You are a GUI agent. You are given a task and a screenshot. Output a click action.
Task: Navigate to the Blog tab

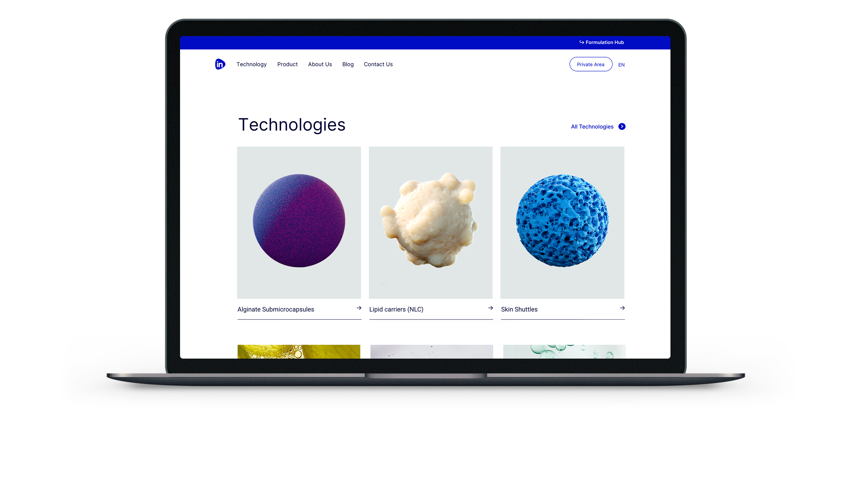(x=348, y=64)
